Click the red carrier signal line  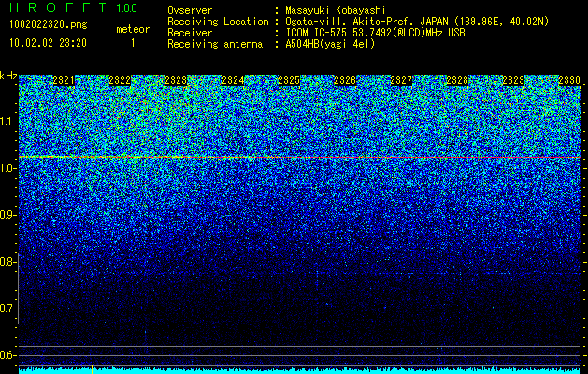300,158
